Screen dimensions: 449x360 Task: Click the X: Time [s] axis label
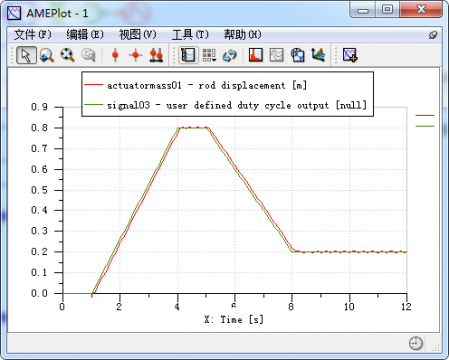pyautogui.click(x=234, y=320)
